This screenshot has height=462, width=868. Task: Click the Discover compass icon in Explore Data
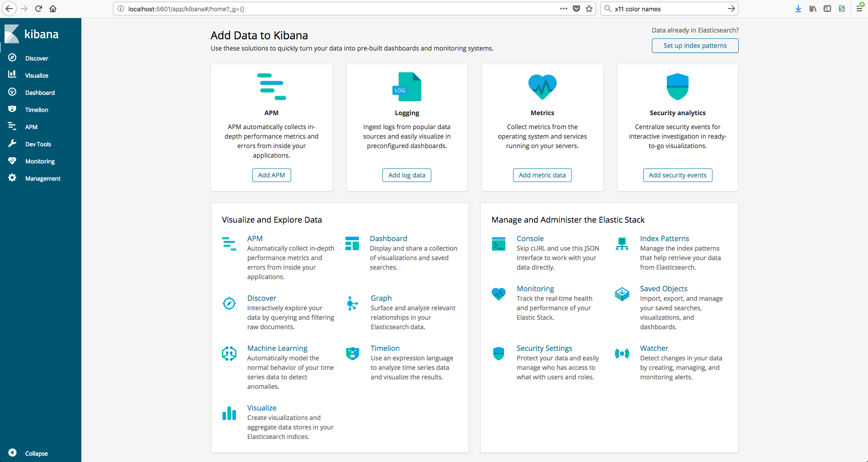pyautogui.click(x=229, y=303)
